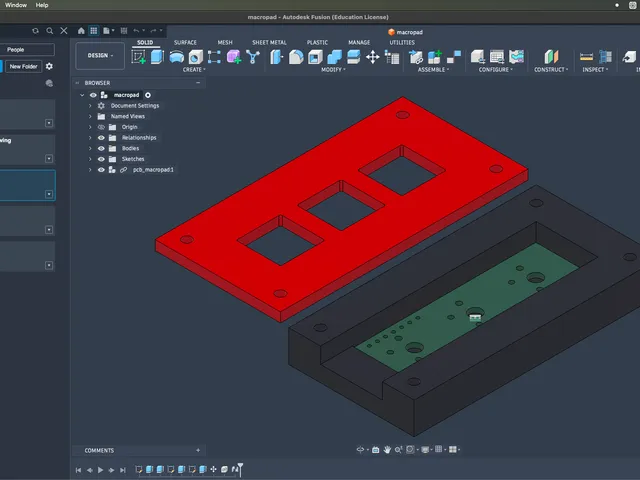The height and width of the screenshot is (480, 640).
Task: Select the Extrude tool
Action: (157, 57)
